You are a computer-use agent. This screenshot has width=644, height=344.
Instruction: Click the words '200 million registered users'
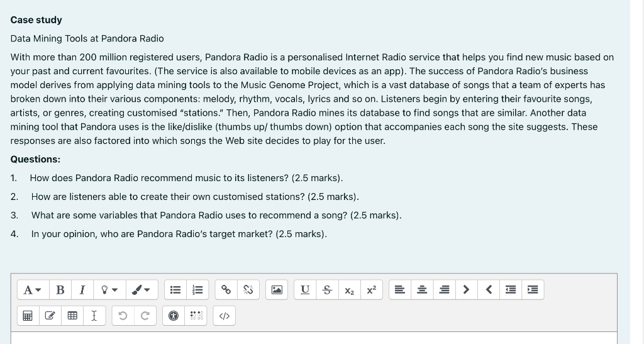pos(140,57)
